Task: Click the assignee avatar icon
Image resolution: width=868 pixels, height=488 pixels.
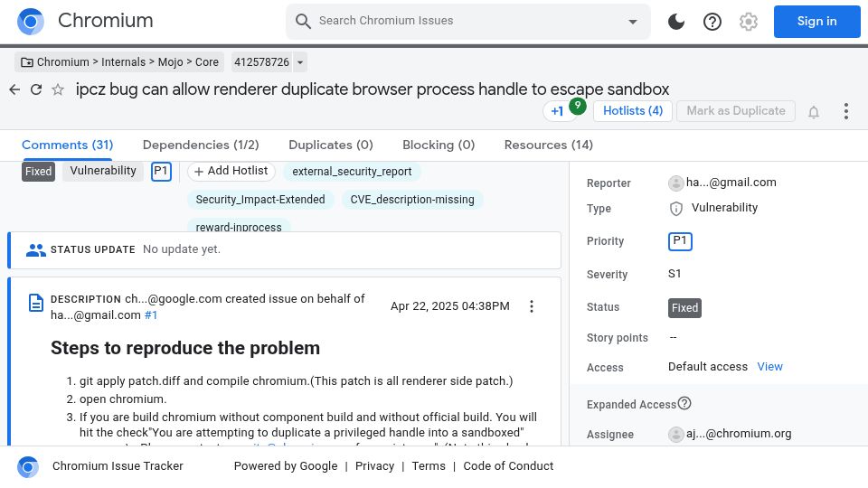Action: (676, 435)
